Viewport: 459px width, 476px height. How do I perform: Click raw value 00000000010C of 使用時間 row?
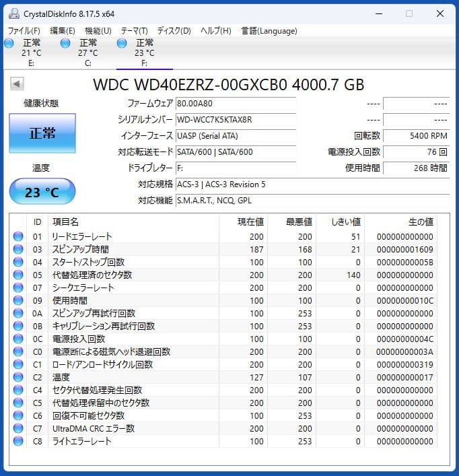(x=405, y=300)
